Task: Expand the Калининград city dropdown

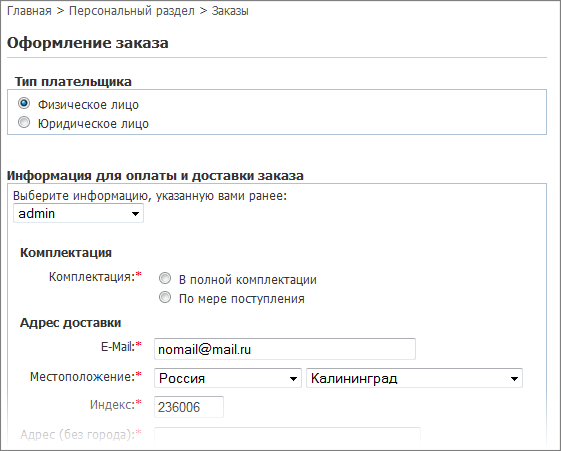Action: coord(414,378)
